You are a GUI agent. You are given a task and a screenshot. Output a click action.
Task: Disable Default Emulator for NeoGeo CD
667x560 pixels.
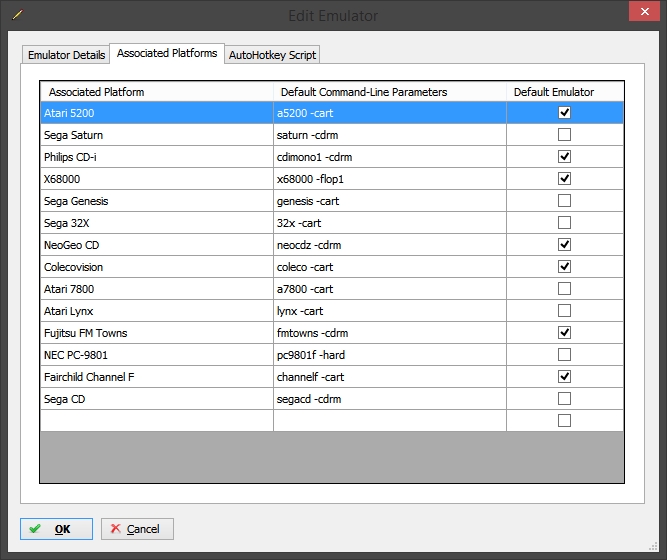[564, 245]
